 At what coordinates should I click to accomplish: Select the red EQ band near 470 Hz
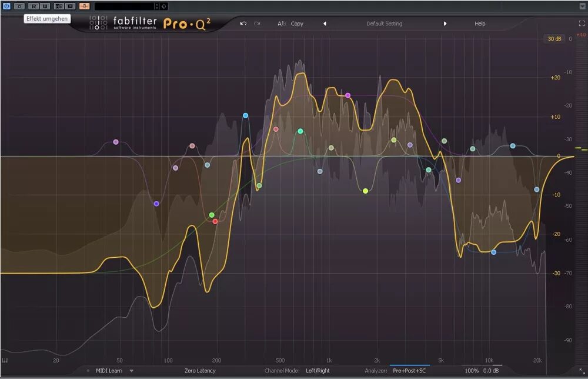point(276,129)
